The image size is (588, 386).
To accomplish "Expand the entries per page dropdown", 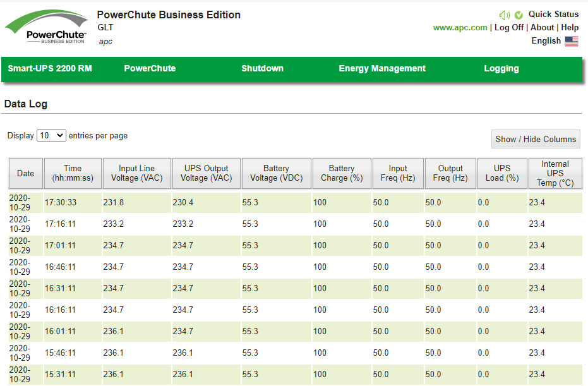I will click(51, 135).
